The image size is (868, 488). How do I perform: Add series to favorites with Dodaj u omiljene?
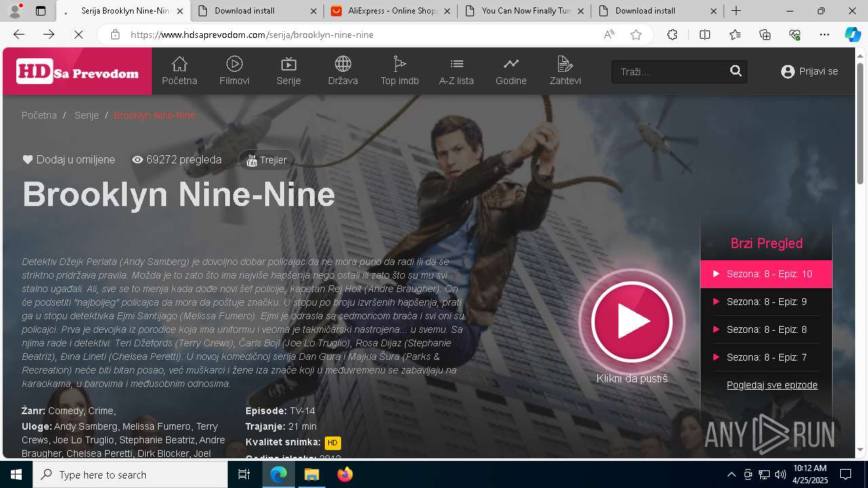coord(68,160)
